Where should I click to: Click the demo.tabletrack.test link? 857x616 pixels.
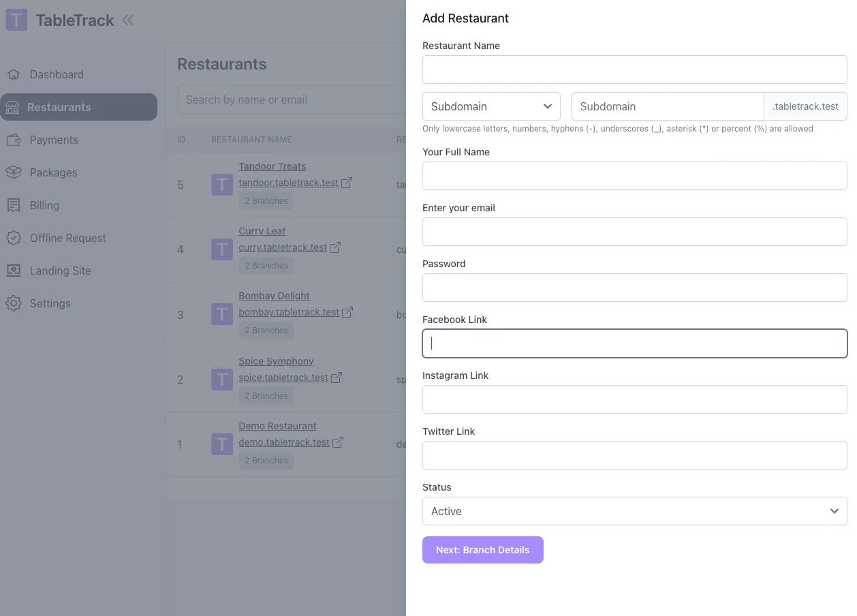pyautogui.click(x=283, y=442)
